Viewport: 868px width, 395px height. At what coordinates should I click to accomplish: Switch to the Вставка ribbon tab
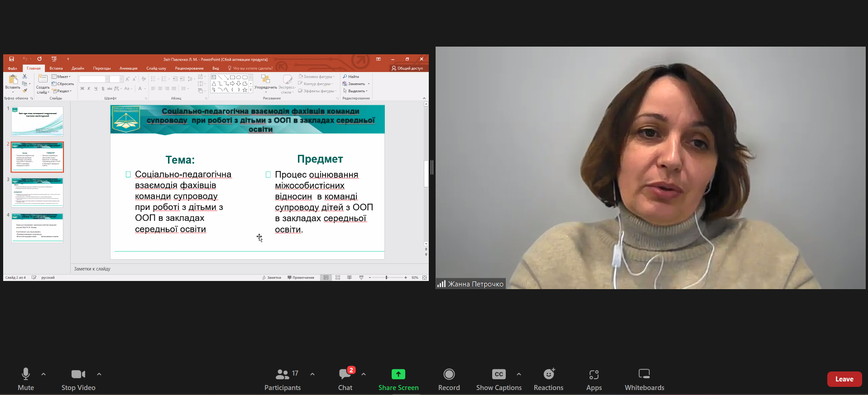pyautogui.click(x=56, y=68)
